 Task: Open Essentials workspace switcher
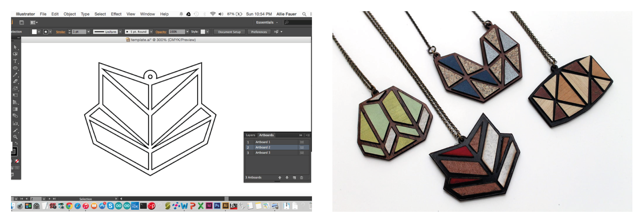click(x=267, y=22)
